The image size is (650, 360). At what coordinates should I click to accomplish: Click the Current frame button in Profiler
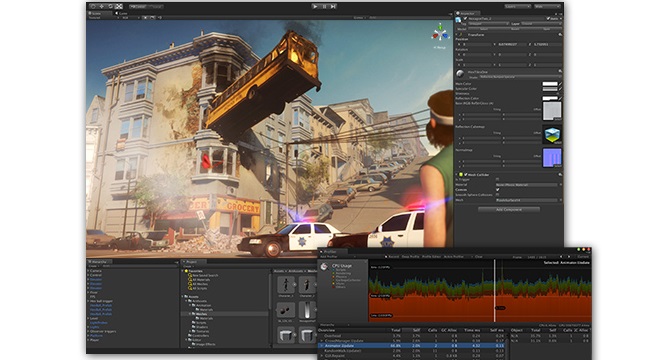(583, 257)
